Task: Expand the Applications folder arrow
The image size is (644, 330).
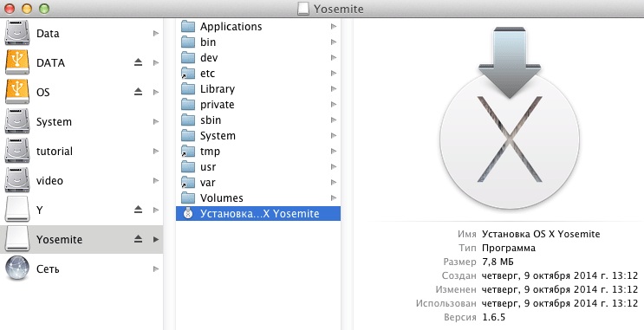Action: click(x=333, y=26)
